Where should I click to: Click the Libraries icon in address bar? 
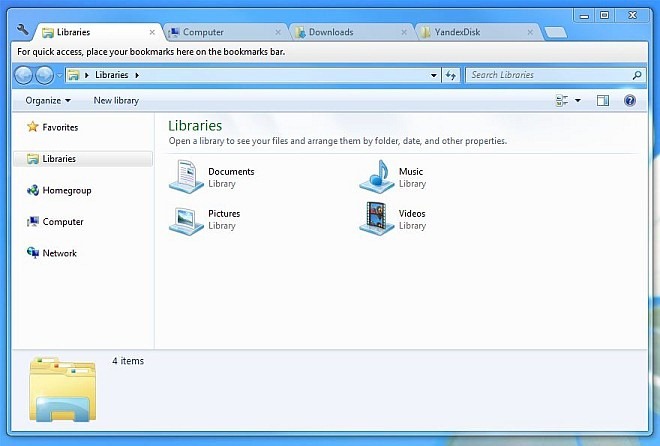pos(74,75)
